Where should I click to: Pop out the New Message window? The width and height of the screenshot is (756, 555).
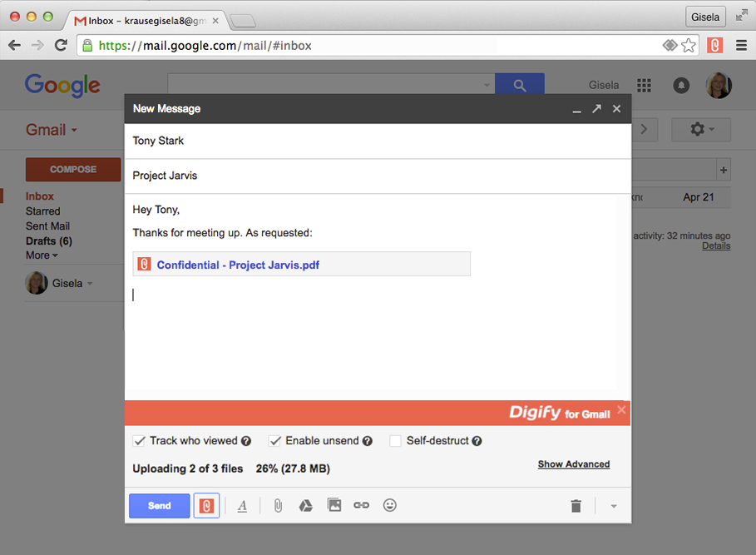click(x=597, y=108)
